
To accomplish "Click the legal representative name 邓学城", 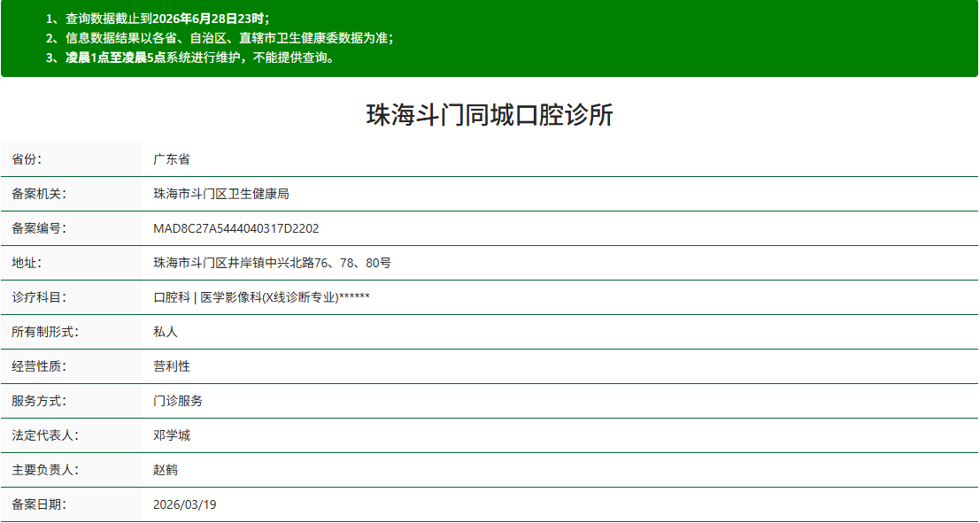I will [171, 435].
